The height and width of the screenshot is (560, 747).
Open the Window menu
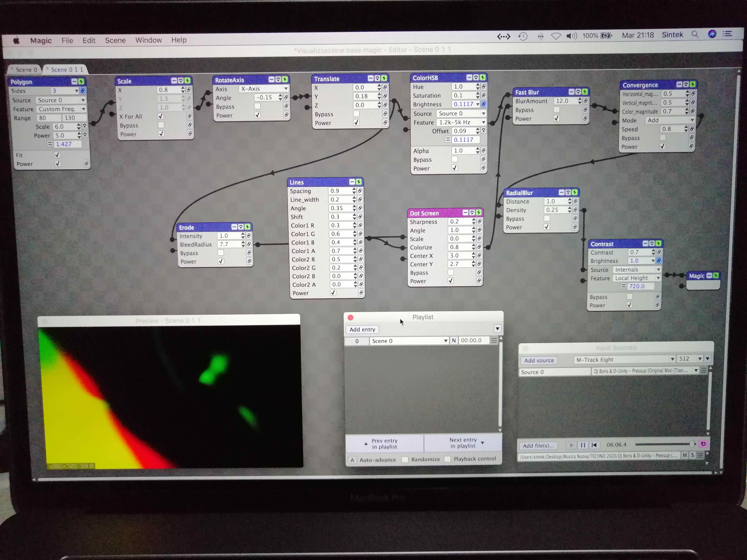point(149,40)
